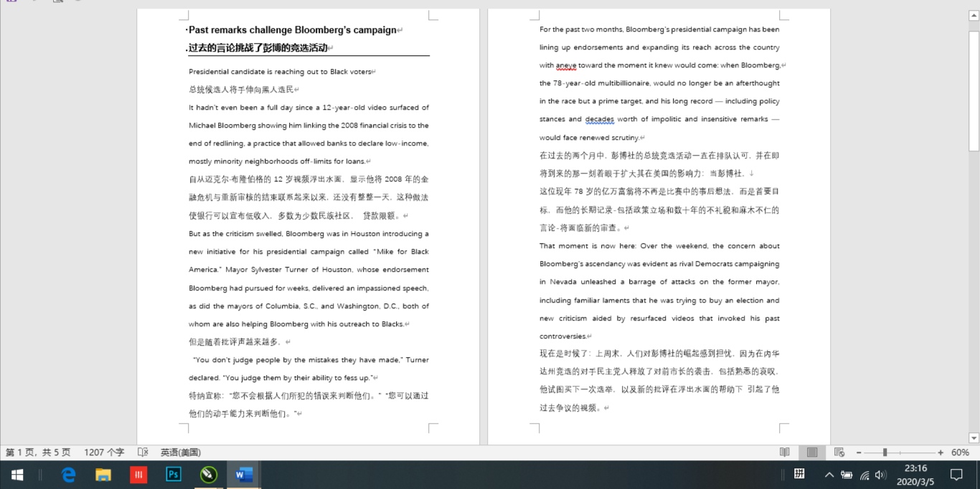Image resolution: width=980 pixels, height=489 pixels.
Task: Click the line starting '过去争议的视频'
Action: [571, 408]
